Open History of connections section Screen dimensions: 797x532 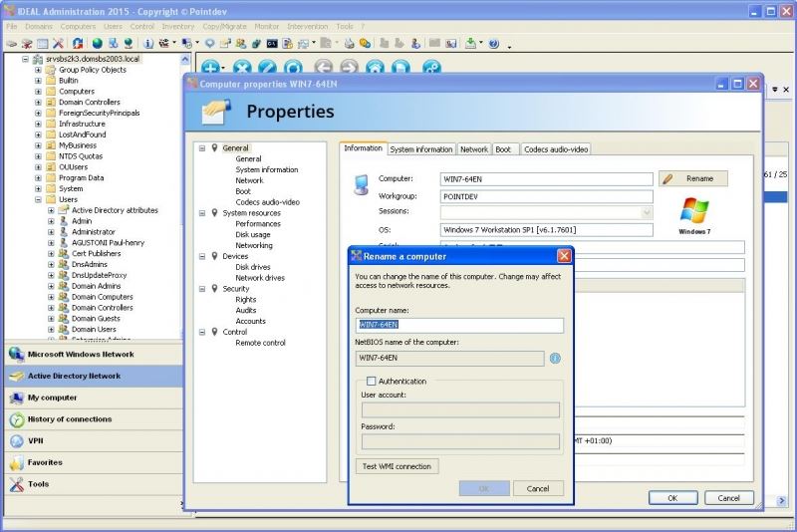(x=70, y=419)
